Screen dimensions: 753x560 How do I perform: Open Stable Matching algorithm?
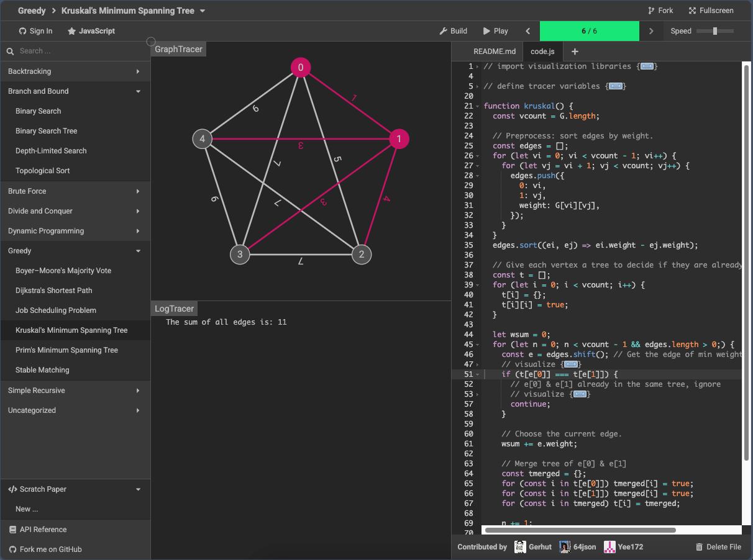(x=75, y=370)
